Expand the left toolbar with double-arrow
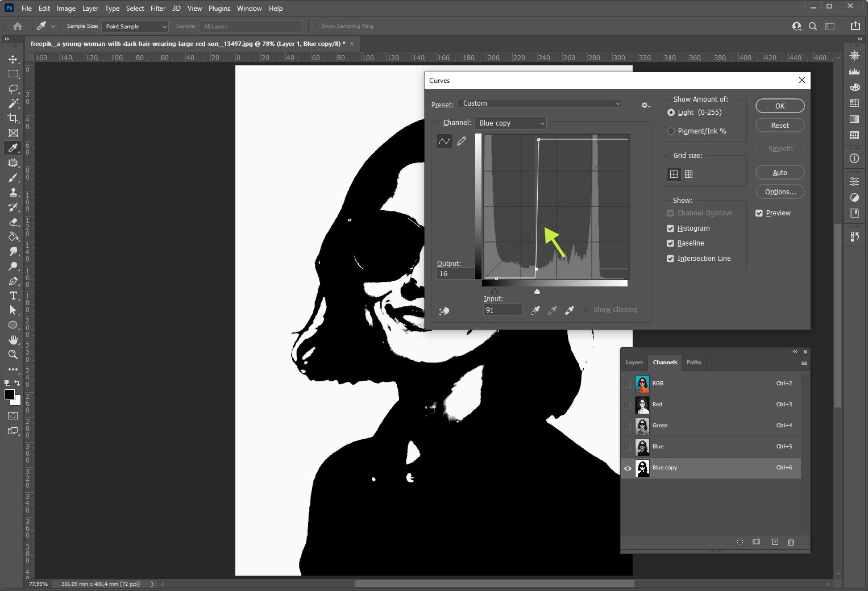868x591 pixels. point(7,39)
